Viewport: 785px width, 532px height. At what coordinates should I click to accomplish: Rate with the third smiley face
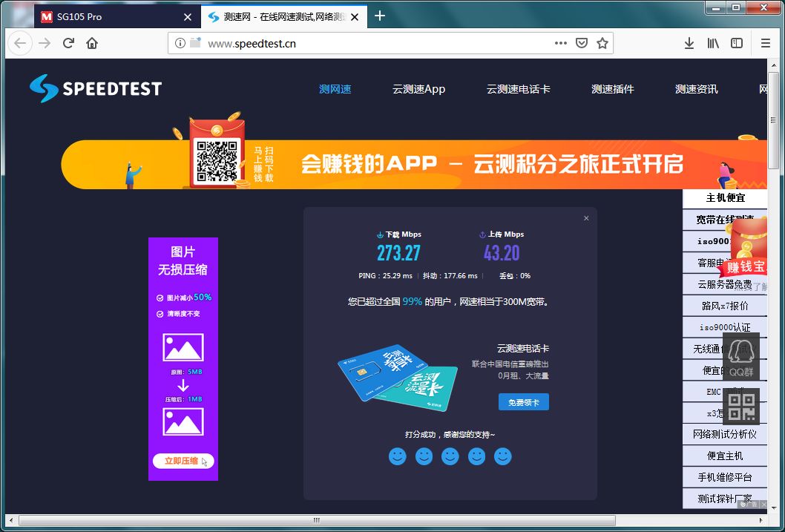click(450, 456)
